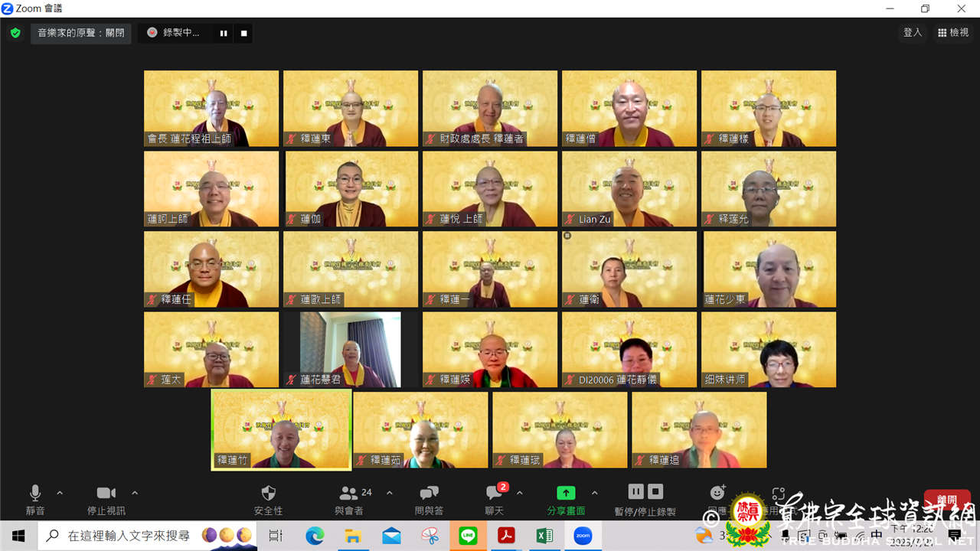
Task: Open the LINE app in taskbar
Action: (468, 536)
